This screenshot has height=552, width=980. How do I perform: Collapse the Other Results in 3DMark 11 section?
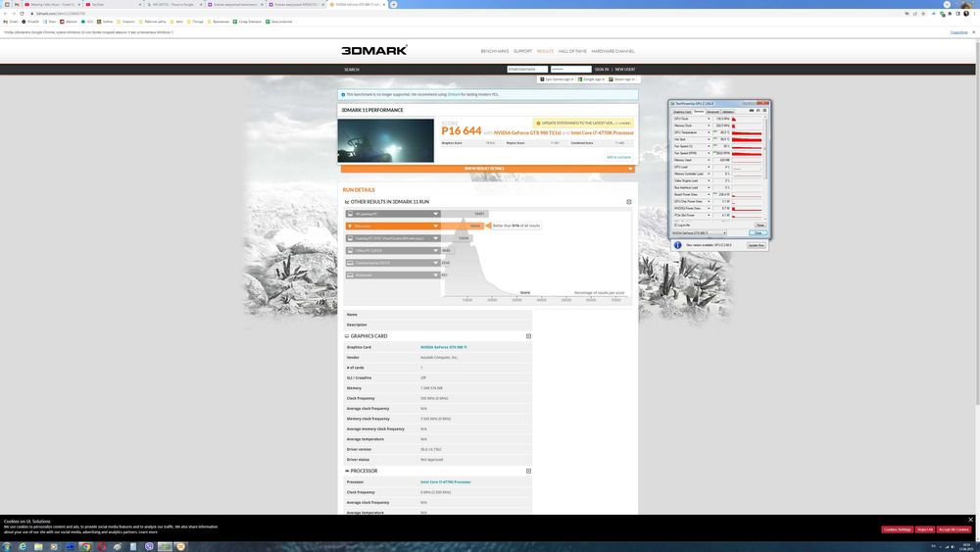pyautogui.click(x=629, y=202)
